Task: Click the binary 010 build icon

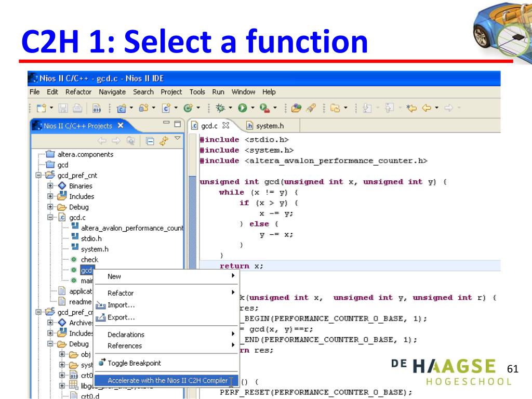Action: [x=97, y=108]
